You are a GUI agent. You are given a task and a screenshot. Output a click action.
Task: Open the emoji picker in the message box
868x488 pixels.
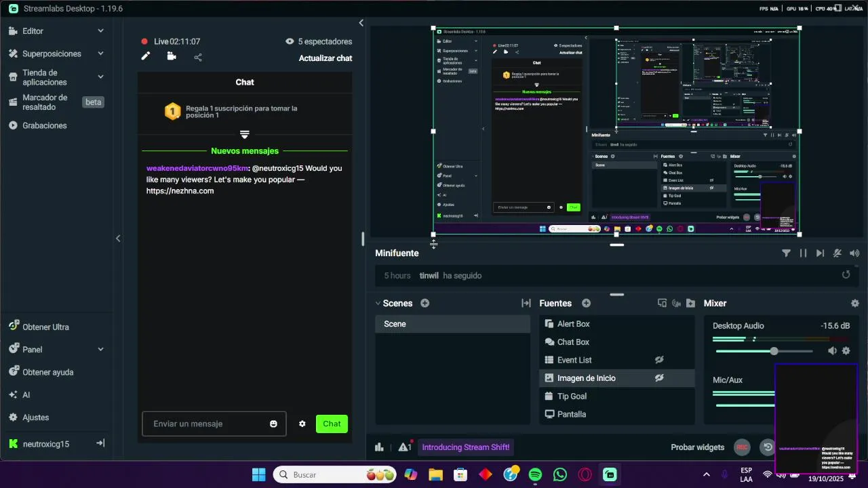point(273,424)
